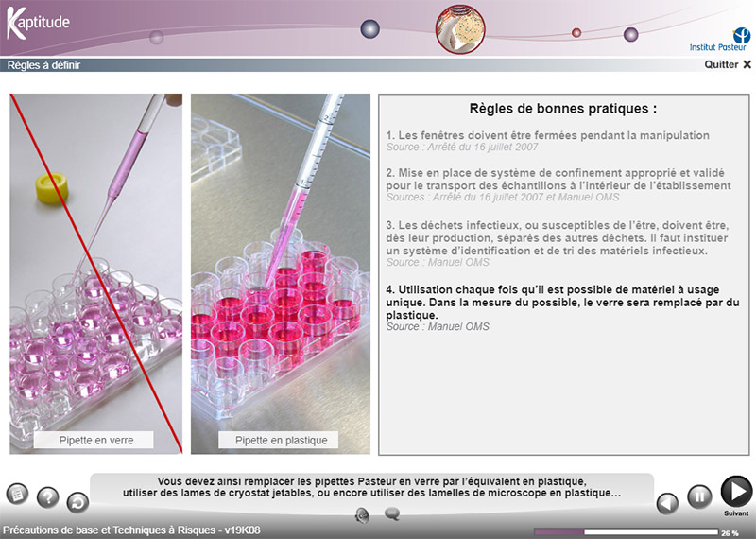Open the notes/summary document icon

[17, 494]
